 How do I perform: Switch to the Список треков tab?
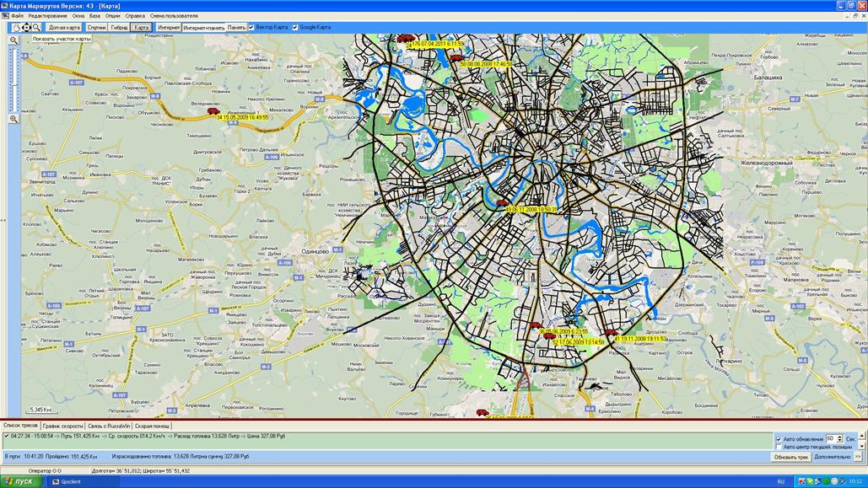pos(20,426)
